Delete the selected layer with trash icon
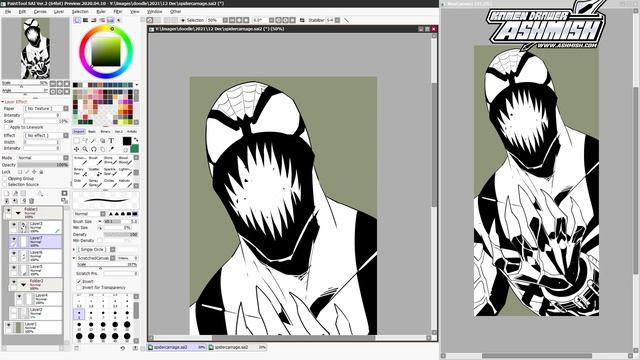640x360 pixels. pyautogui.click(x=31, y=201)
